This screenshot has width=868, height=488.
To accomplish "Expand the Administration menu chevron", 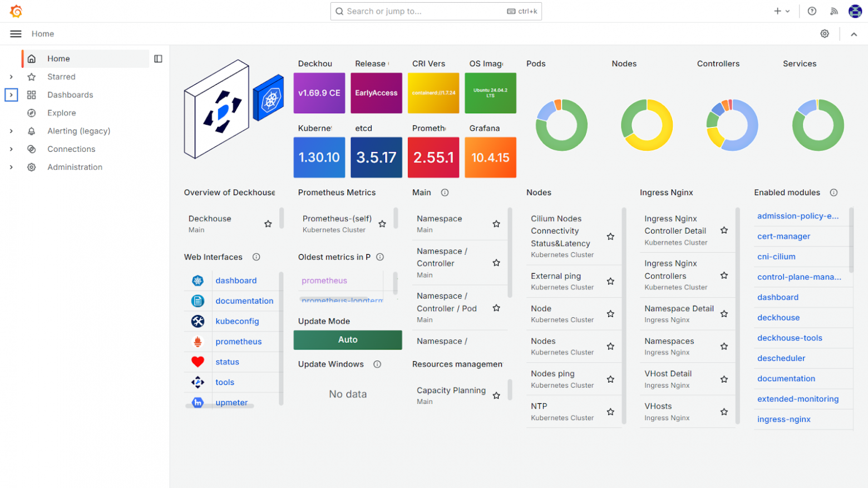I will tap(11, 167).
